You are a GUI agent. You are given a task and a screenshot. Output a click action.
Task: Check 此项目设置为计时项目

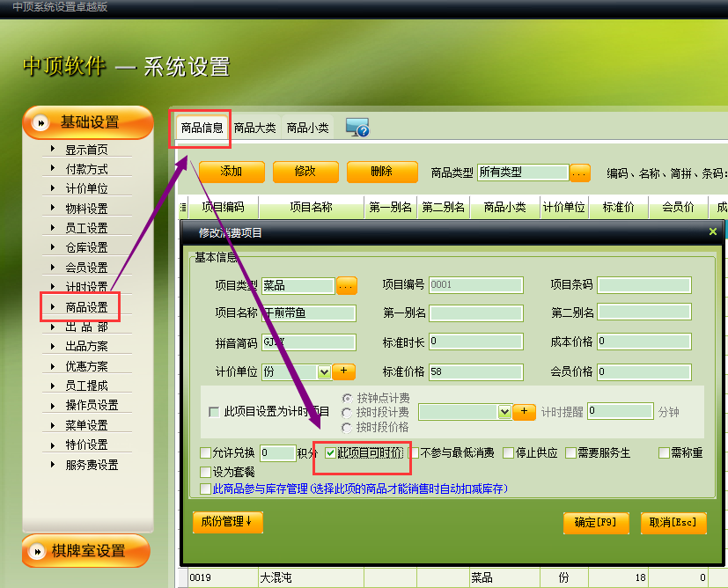(214, 412)
